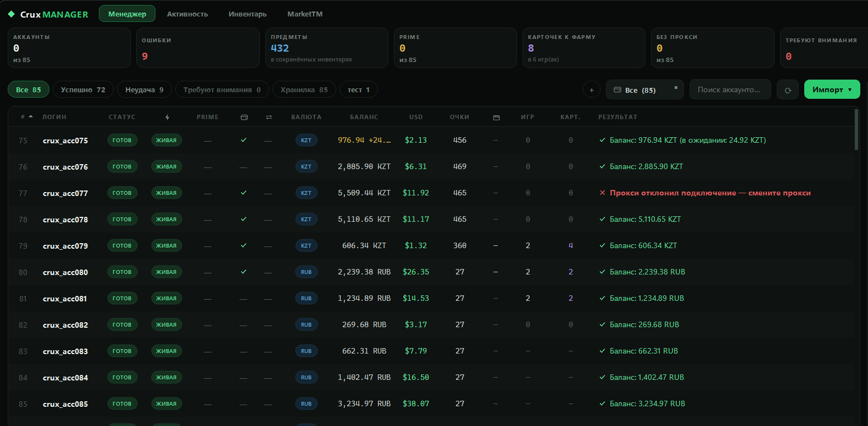Sort by the Результат column header

point(617,117)
